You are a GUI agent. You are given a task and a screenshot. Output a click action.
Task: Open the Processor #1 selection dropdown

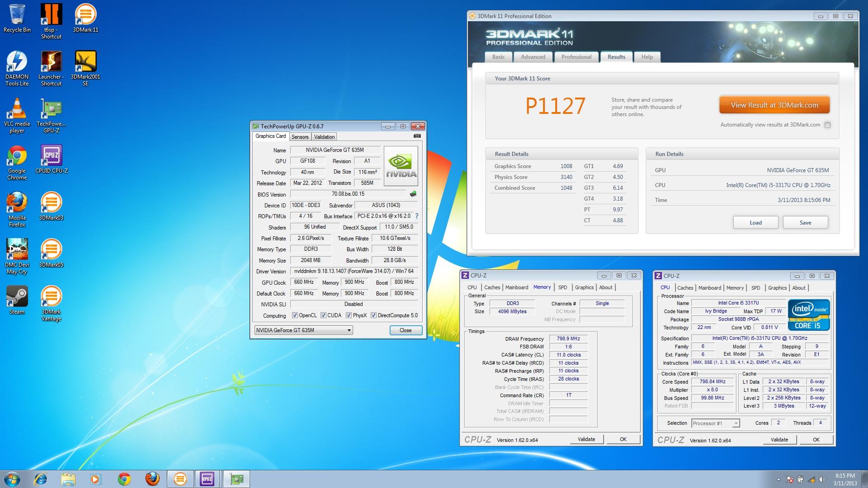(x=716, y=423)
